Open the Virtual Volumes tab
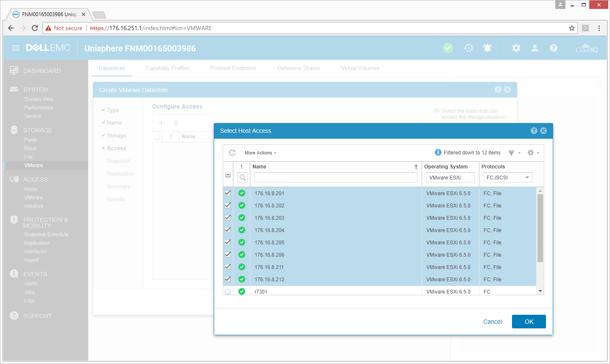The image size is (610, 364). [x=360, y=68]
